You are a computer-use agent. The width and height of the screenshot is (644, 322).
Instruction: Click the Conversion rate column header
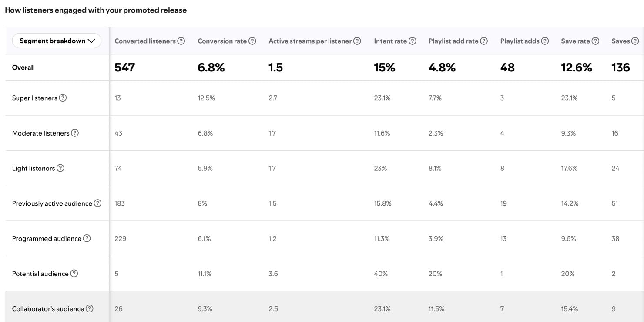pyautogui.click(x=222, y=41)
